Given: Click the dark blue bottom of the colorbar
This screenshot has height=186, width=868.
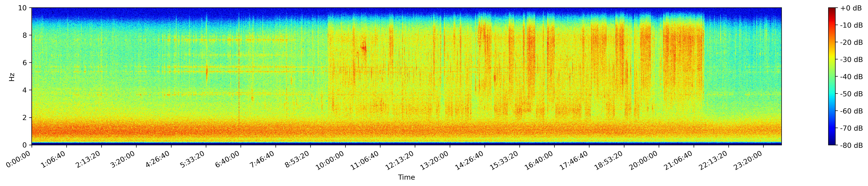Looking at the screenshot, I should coord(832,142).
